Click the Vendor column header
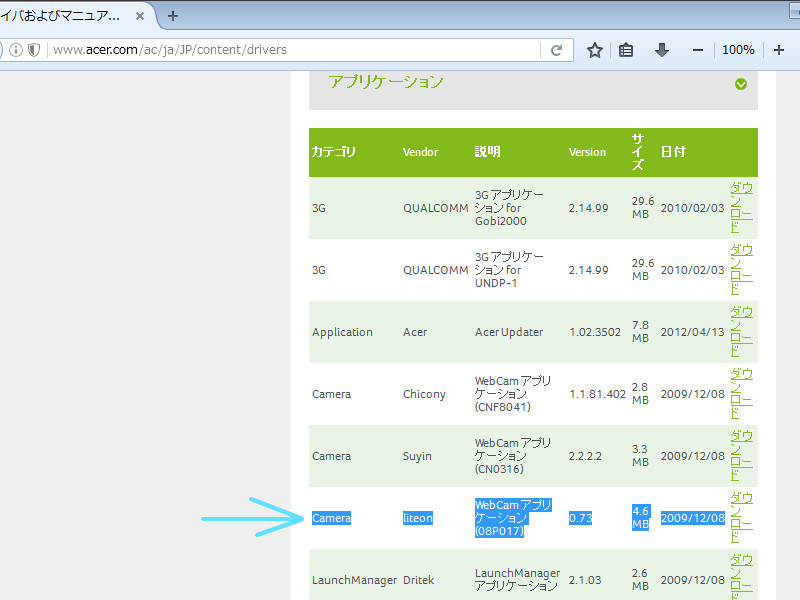The height and width of the screenshot is (600, 800). [x=420, y=152]
